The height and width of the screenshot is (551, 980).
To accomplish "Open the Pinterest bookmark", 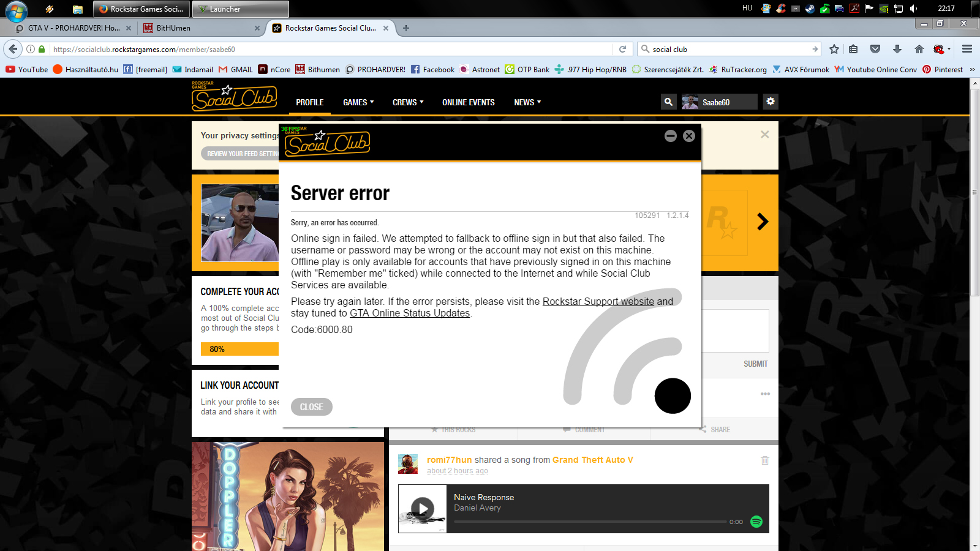I will (943, 70).
